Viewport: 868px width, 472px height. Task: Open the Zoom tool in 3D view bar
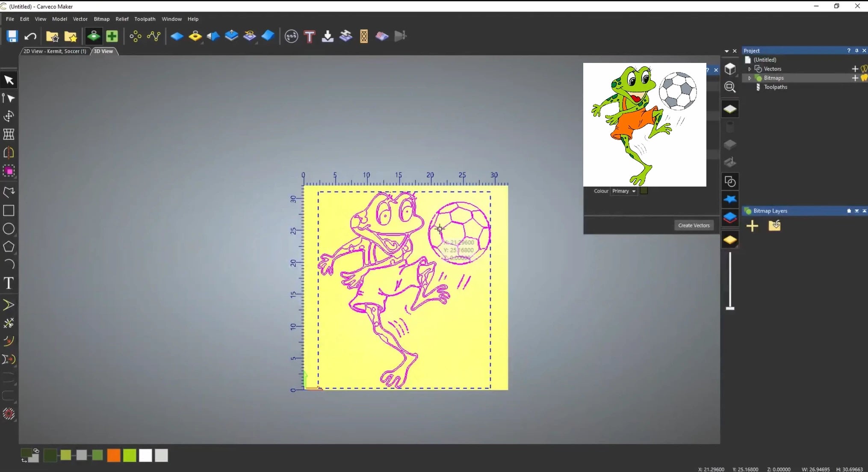[730, 87]
